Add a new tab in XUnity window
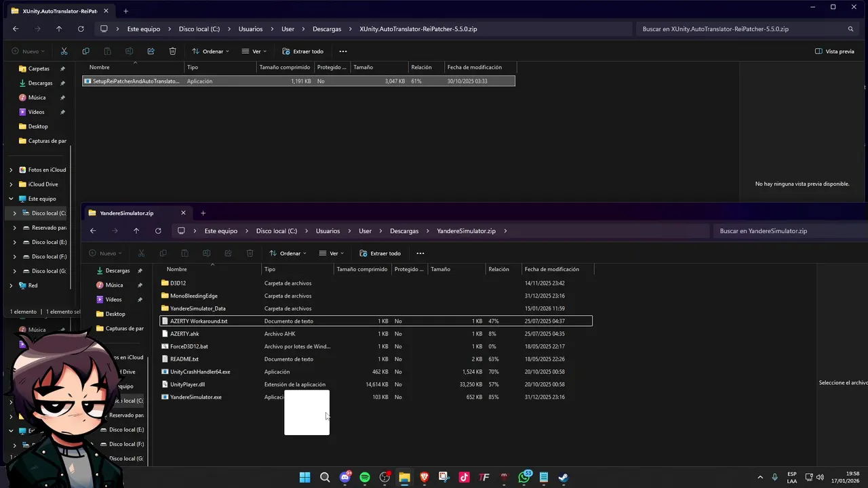This screenshot has height=488, width=868. point(125,11)
